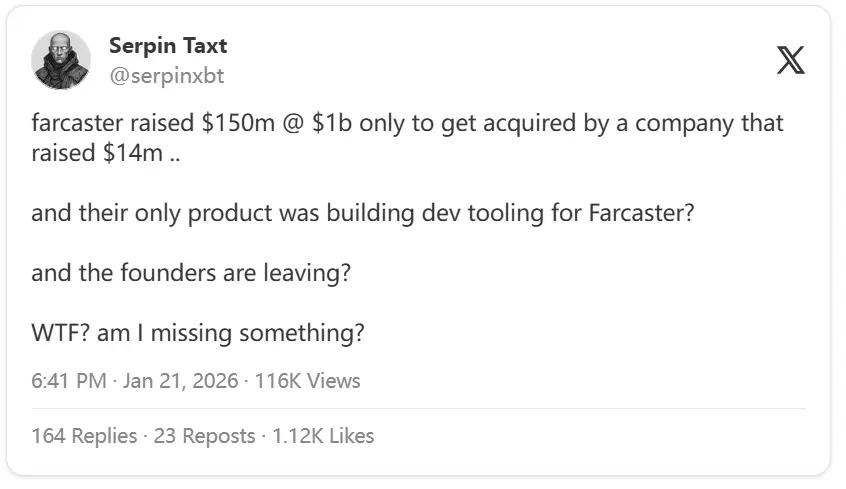Click the word "WTF?" in the tweet
Screen dimensions: 846x489
coord(61,332)
